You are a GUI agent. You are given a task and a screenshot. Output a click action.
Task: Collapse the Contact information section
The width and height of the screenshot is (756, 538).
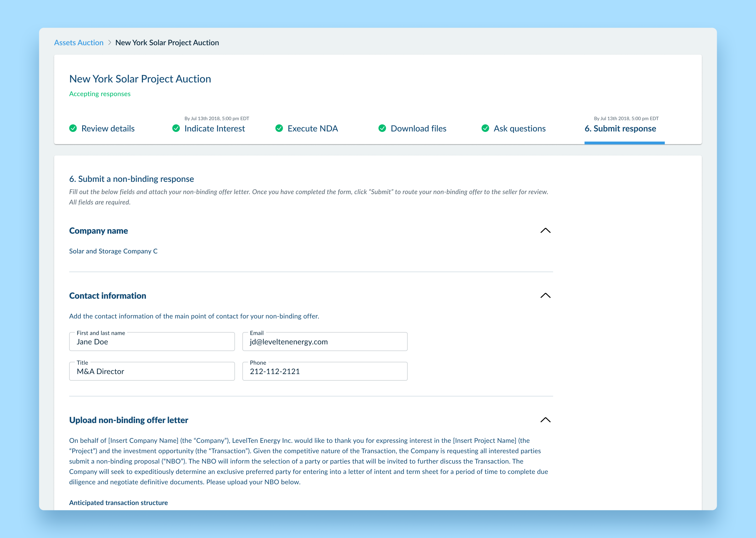[545, 296]
